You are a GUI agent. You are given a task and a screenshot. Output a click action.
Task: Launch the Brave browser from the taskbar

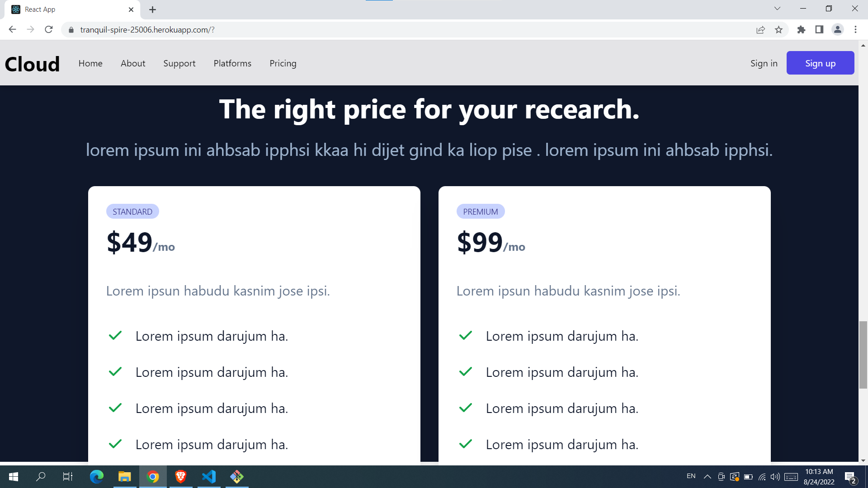pyautogui.click(x=181, y=477)
